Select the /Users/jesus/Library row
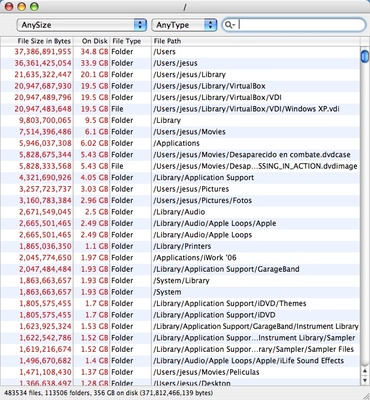Viewport: 370px width, 400px height. click(x=180, y=75)
